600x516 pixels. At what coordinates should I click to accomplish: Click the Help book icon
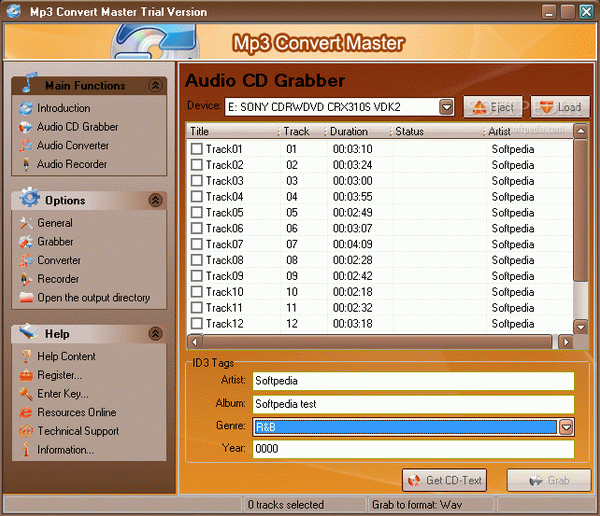(29, 331)
